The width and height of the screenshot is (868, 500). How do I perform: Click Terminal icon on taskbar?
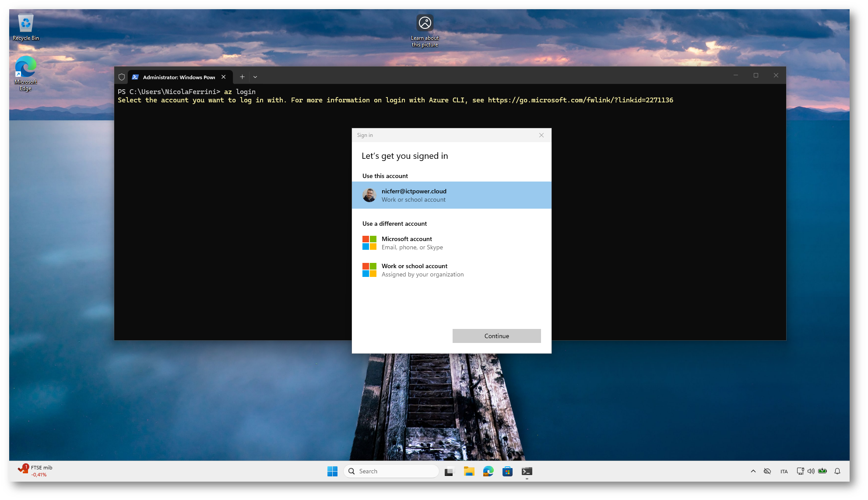point(527,471)
